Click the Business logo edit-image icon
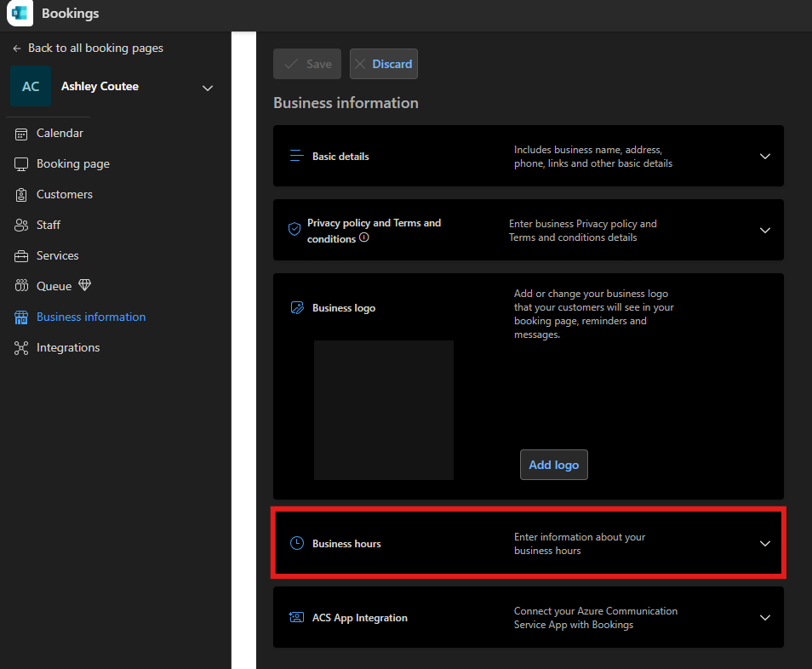812x669 pixels. pyautogui.click(x=297, y=307)
